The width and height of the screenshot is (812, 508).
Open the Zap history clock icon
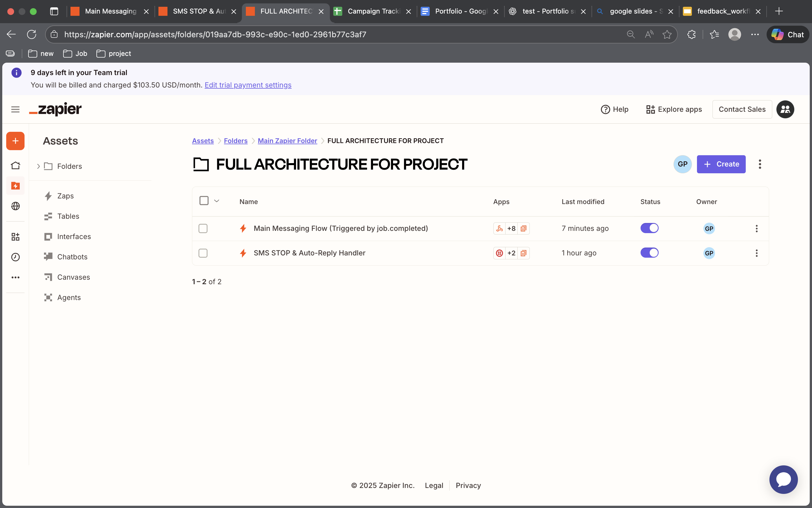click(x=16, y=257)
